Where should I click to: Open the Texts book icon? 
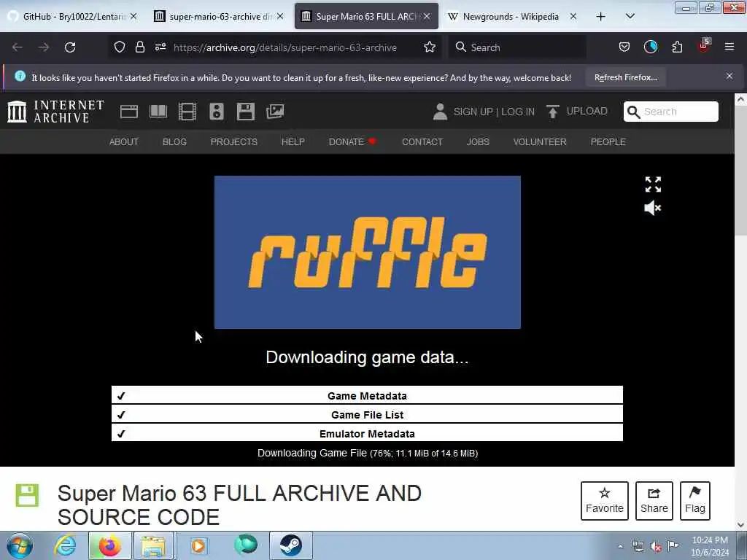click(158, 112)
